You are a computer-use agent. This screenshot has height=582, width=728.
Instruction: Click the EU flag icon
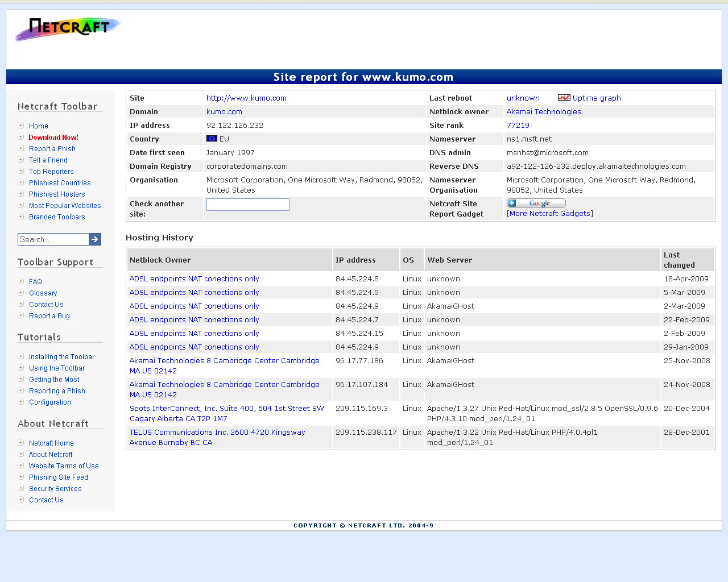coord(212,139)
